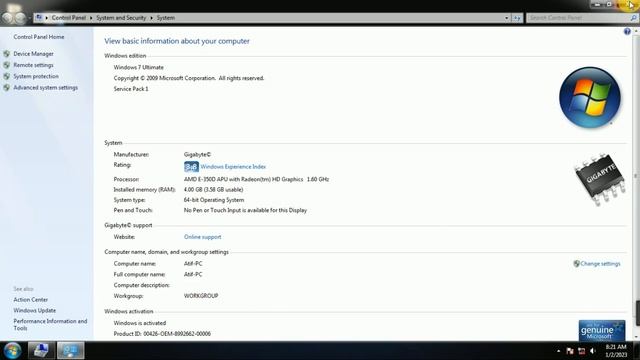
Task: Click the Control Panel breadcrumb
Action: pyautogui.click(x=69, y=18)
